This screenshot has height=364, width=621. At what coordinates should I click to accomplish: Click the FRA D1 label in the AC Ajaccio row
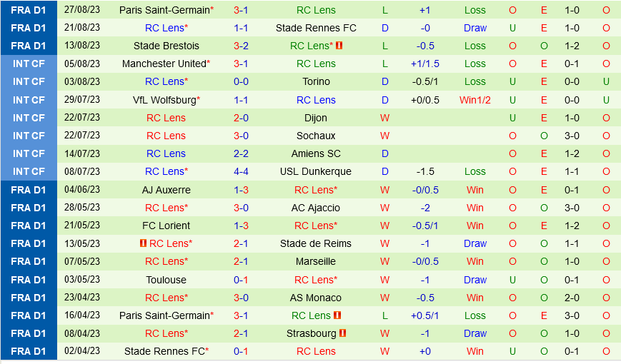[29, 208]
